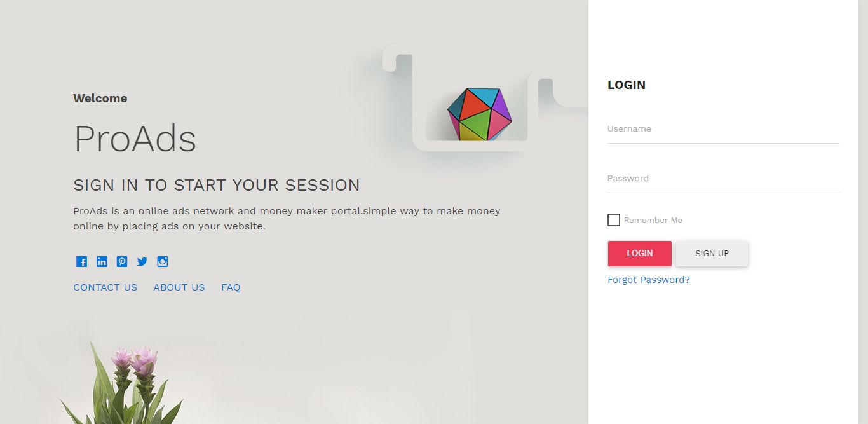Click the large ProAds title
Image resolution: width=868 pixels, height=424 pixels.
[x=135, y=139]
